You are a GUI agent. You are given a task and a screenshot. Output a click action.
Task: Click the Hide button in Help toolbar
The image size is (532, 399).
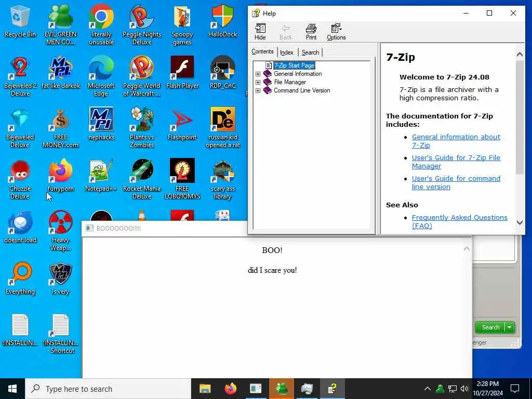260,32
